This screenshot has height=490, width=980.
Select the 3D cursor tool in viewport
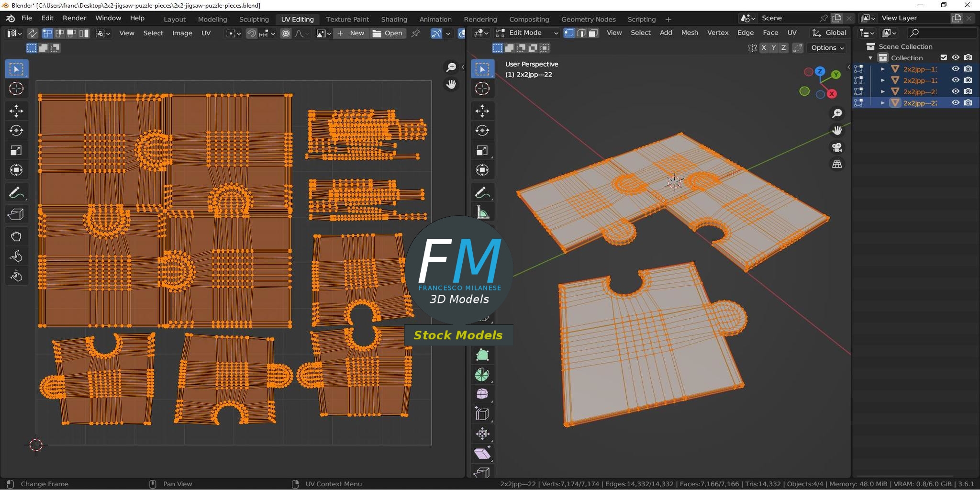[482, 89]
